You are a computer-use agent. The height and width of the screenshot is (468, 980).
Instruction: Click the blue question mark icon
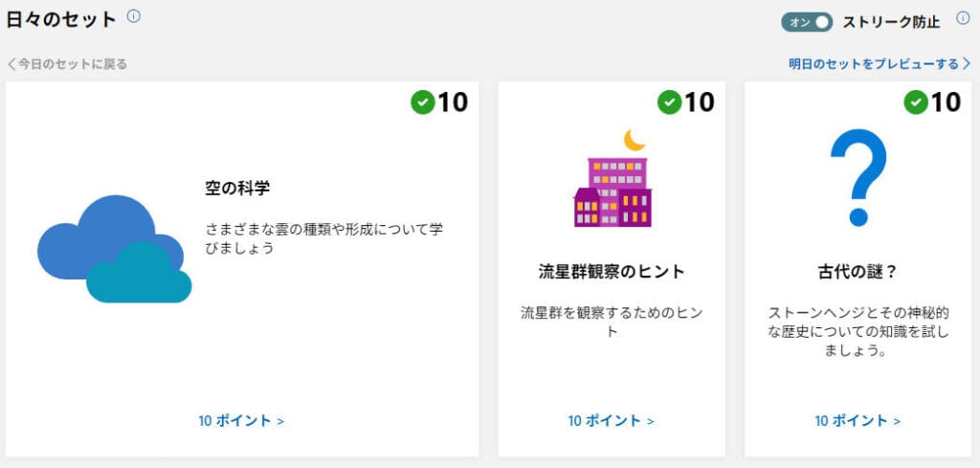click(x=858, y=179)
